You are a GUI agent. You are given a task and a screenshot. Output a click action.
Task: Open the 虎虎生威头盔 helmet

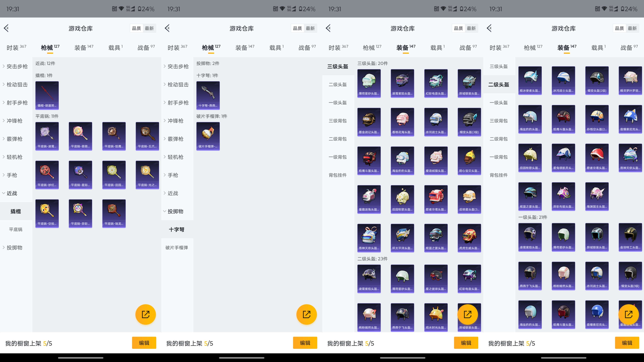[x=469, y=238]
